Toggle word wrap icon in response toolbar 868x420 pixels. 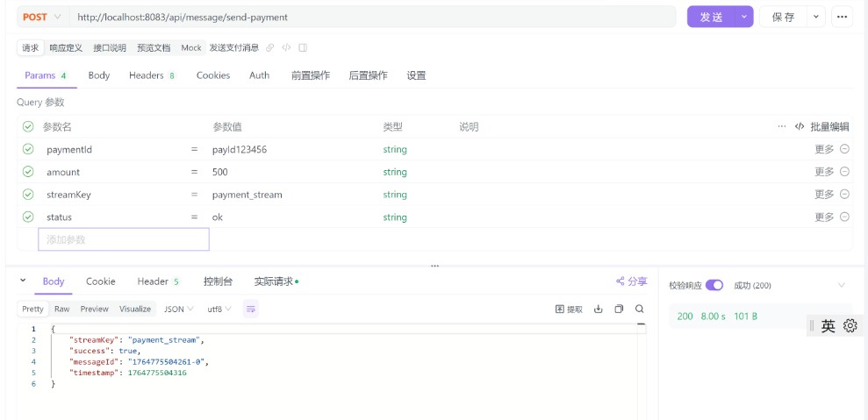pos(251,309)
